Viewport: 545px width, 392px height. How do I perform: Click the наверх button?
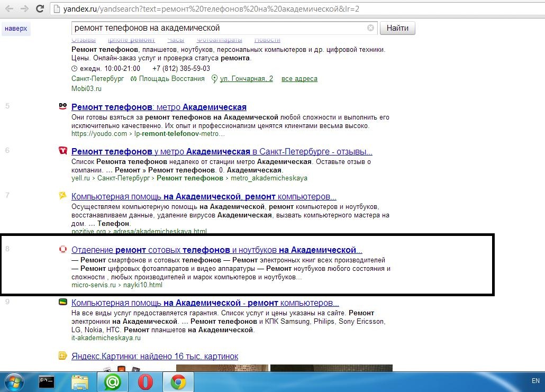click(16, 29)
